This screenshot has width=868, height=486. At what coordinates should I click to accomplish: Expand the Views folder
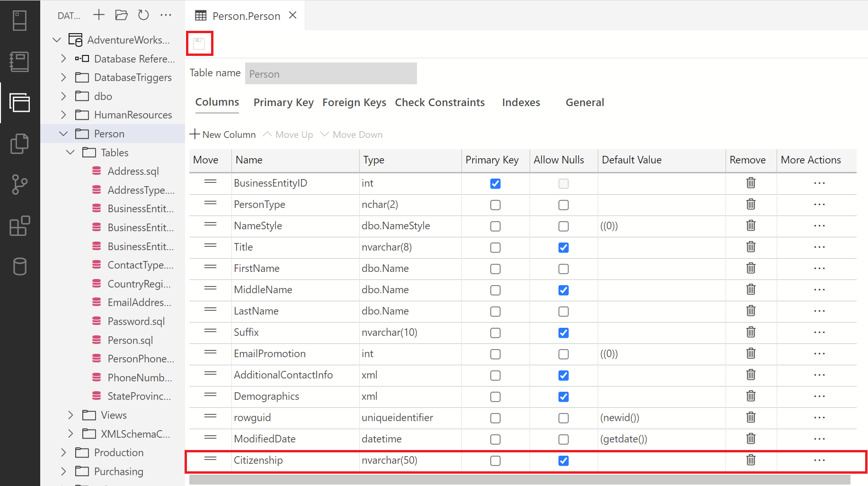pos(70,415)
